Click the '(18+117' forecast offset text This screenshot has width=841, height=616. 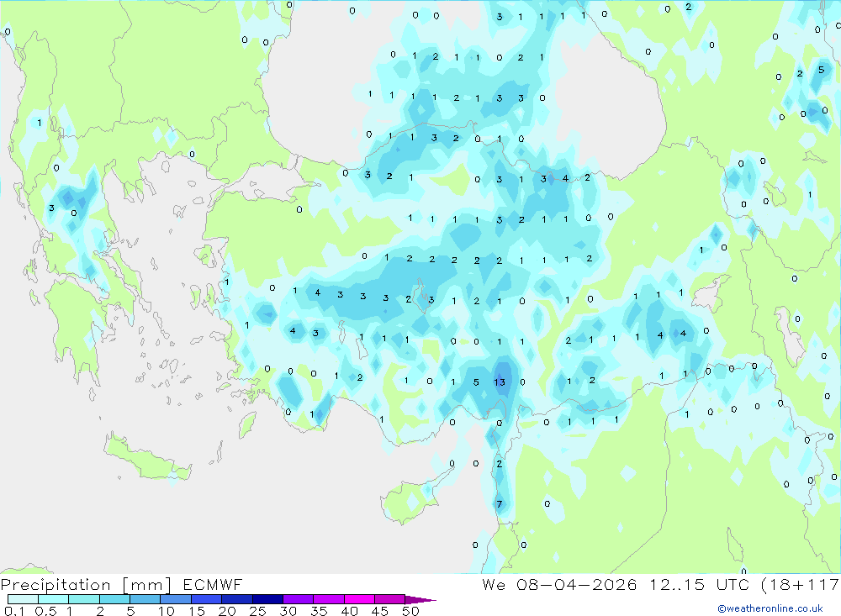click(x=801, y=584)
